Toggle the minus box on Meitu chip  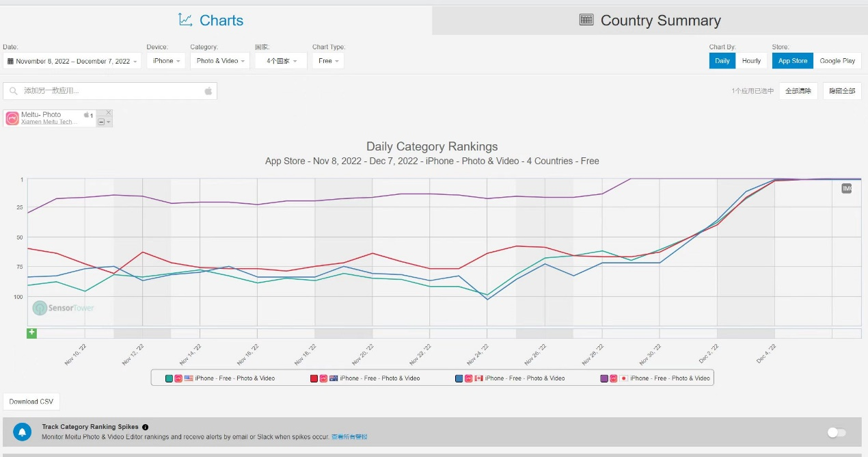pyautogui.click(x=101, y=122)
